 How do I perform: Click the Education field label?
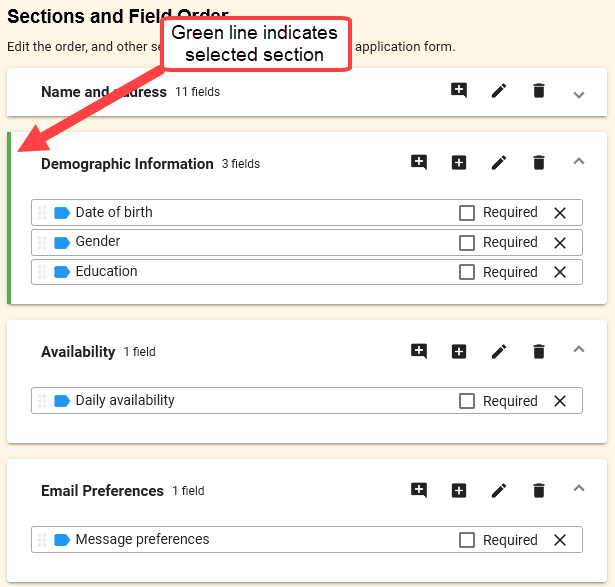(106, 271)
